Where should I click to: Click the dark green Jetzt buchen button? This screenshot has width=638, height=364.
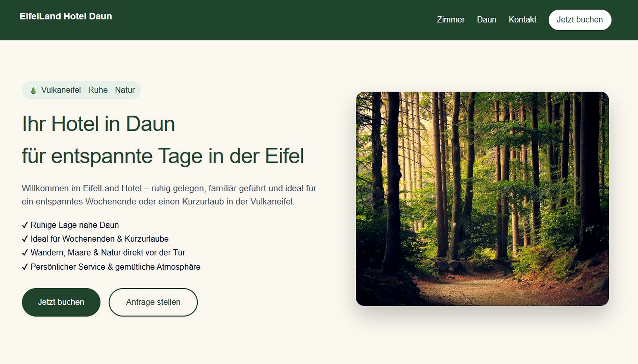61,302
